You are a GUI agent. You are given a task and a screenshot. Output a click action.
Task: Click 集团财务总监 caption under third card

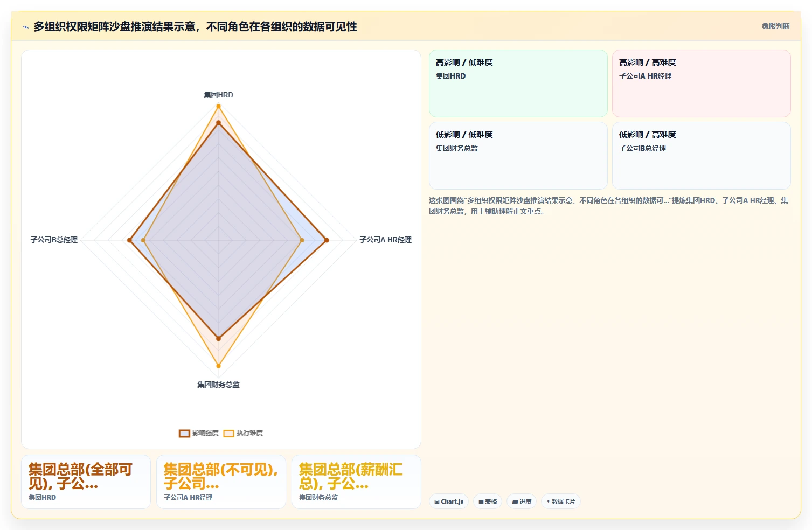(318, 498)
